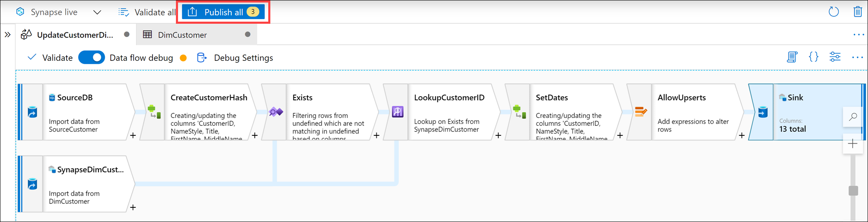Add a transformation after SourceDB using plus
Screen dimensions: 868x222
pos(133,135)
